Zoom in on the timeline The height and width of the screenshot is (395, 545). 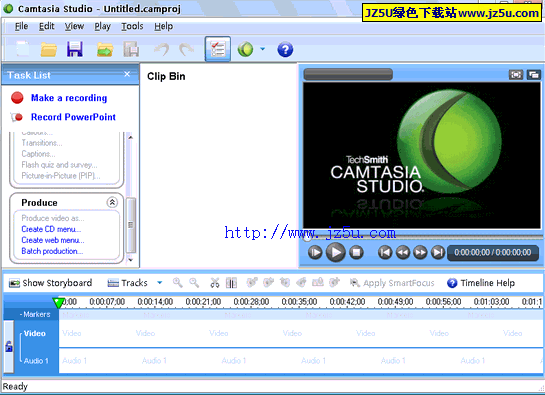click(178, 282)
